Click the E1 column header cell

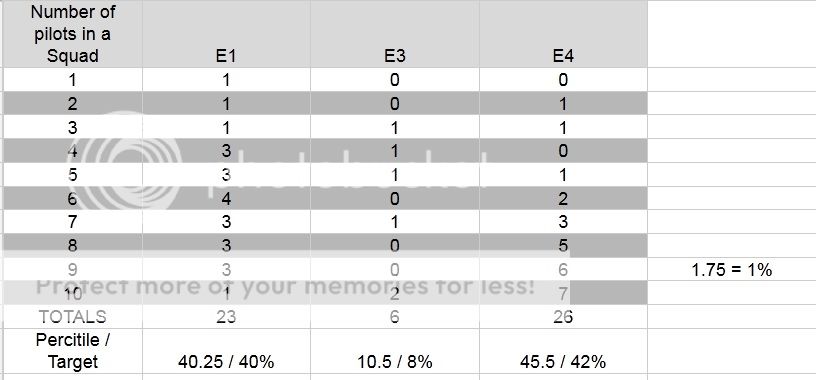point(226,34)
